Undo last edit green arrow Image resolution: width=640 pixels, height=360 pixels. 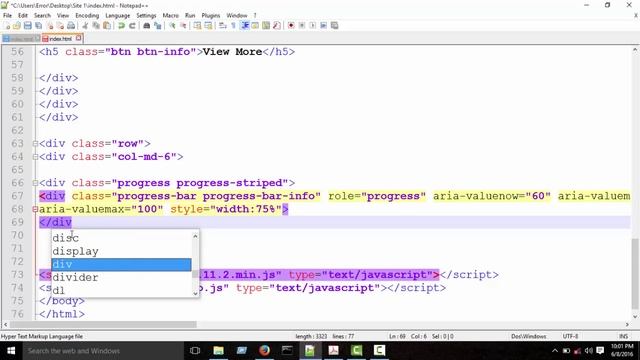[121, 26]
